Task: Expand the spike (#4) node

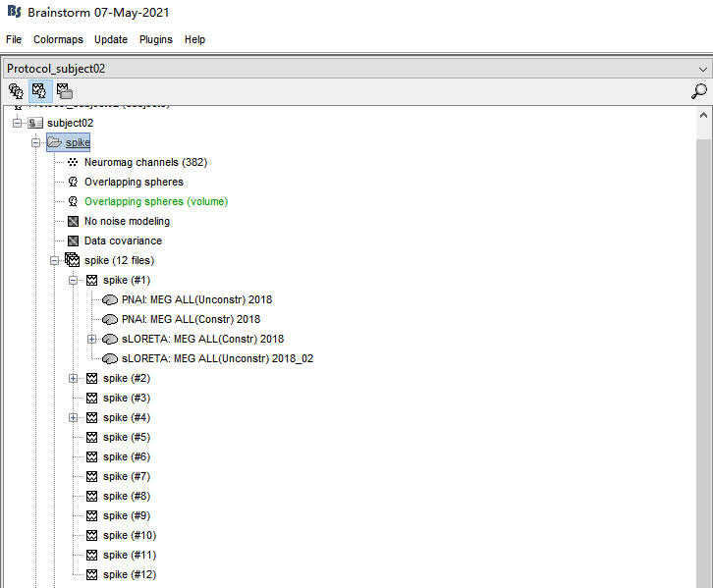Action: 74,417
